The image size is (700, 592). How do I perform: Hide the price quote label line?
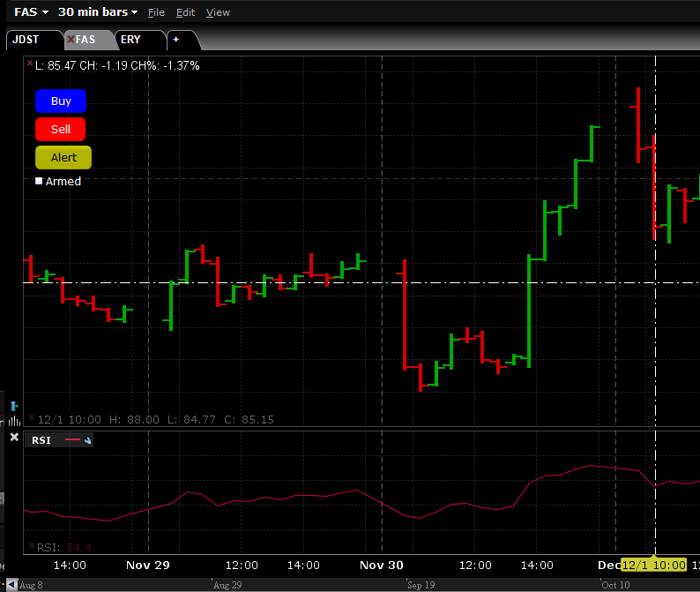coord(30,64)
